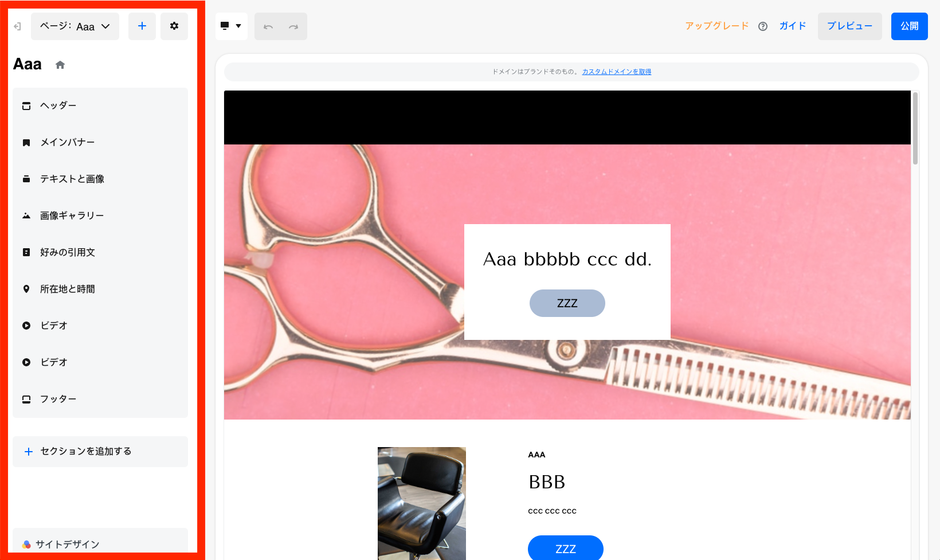Select the second ビデオ section
The image size is (940, 560).
(x=100, y=363)
